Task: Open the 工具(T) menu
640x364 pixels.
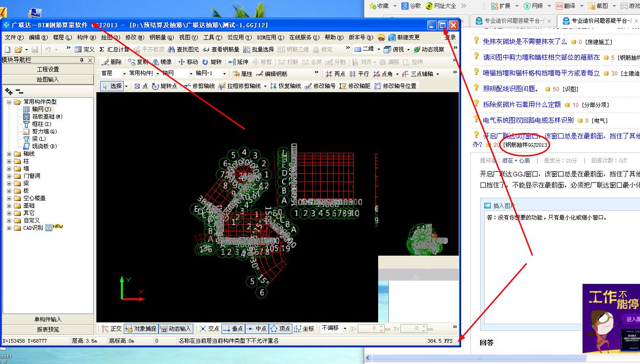Action: pos(212,37)
